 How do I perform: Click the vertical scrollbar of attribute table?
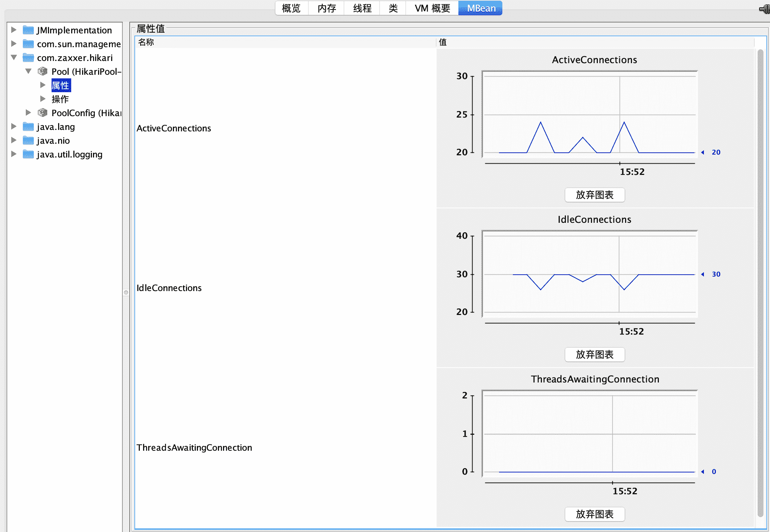(760, 283)
